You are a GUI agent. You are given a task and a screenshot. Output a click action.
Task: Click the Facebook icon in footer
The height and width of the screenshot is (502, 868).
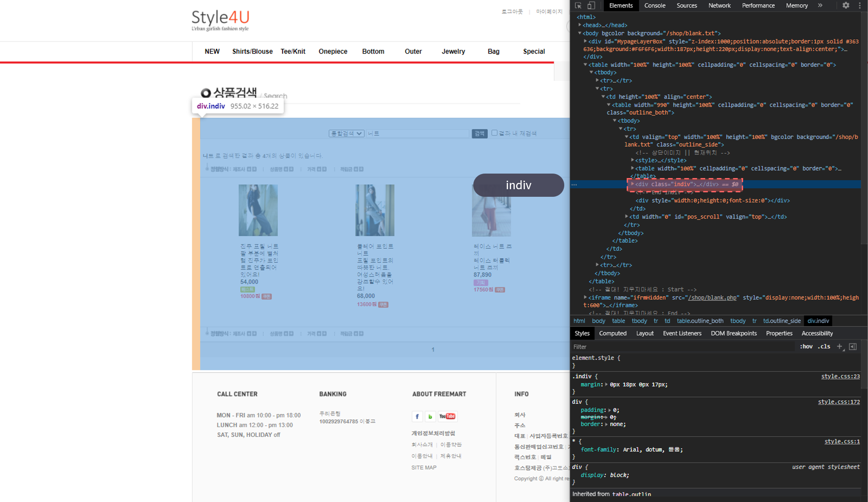417,416
